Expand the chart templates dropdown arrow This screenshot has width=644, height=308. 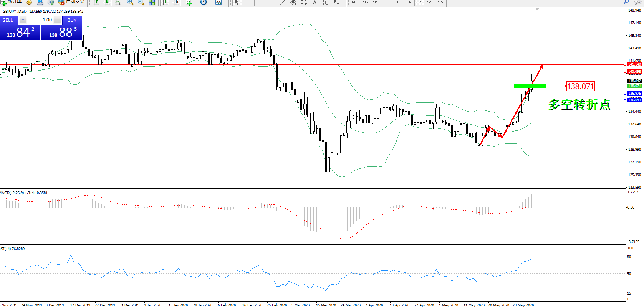(225, 2)
